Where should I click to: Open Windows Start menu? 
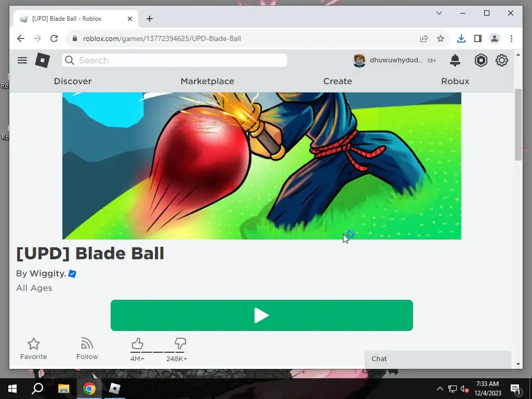12,389
